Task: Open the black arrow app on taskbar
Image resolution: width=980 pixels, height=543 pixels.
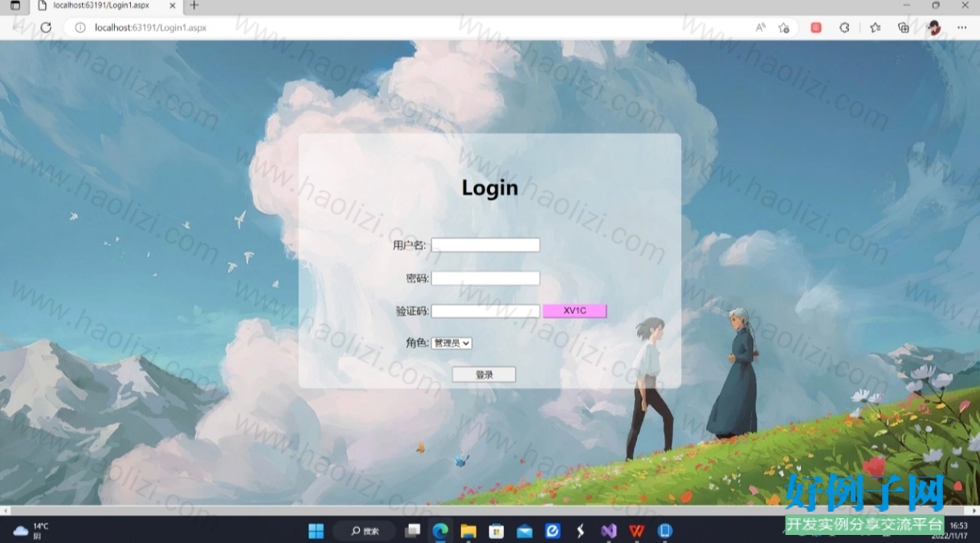Action: click(x=580, y=531)
